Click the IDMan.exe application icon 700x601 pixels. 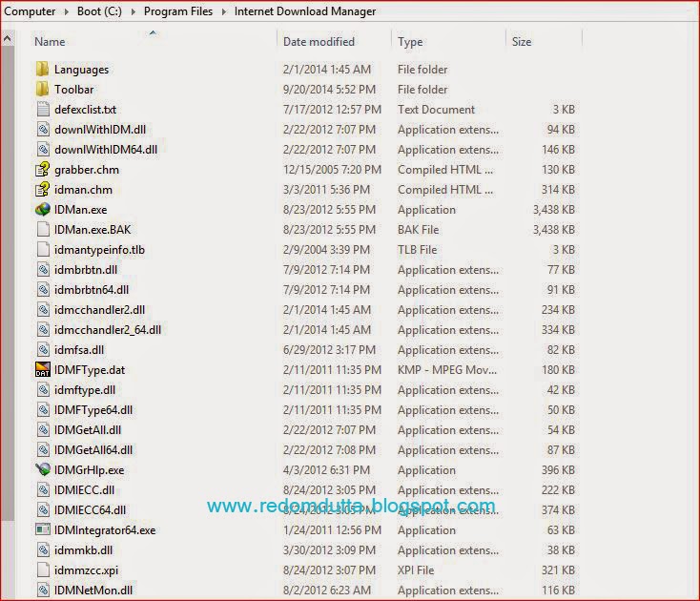(x=42, y=210)
